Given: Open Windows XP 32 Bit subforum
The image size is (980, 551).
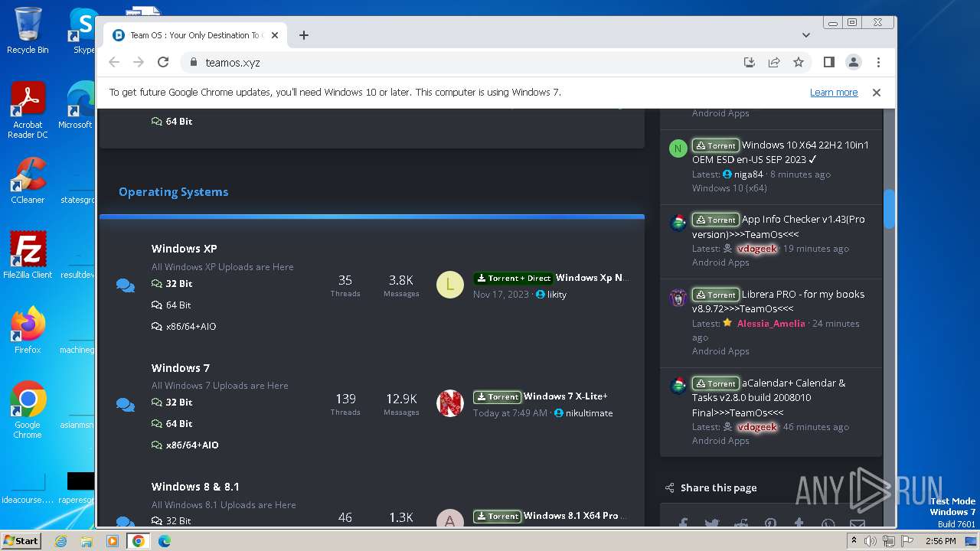Looking at the screenshot, I should (178, 283).
